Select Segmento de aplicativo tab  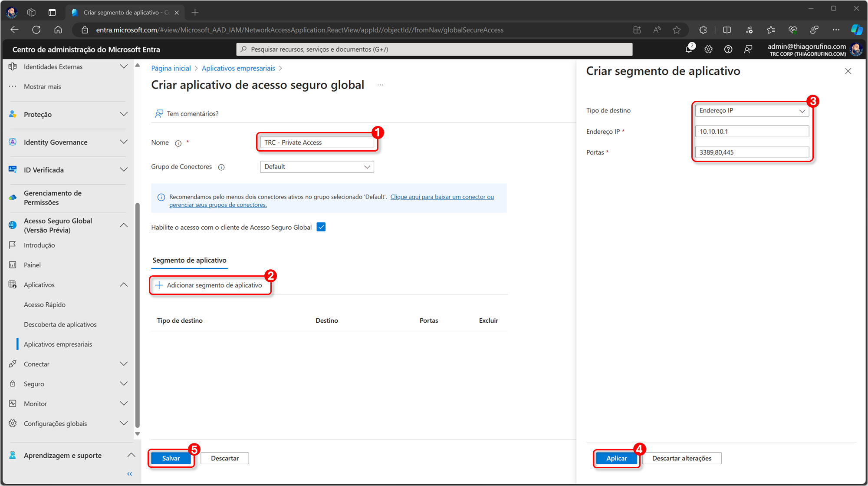point(189,260)
